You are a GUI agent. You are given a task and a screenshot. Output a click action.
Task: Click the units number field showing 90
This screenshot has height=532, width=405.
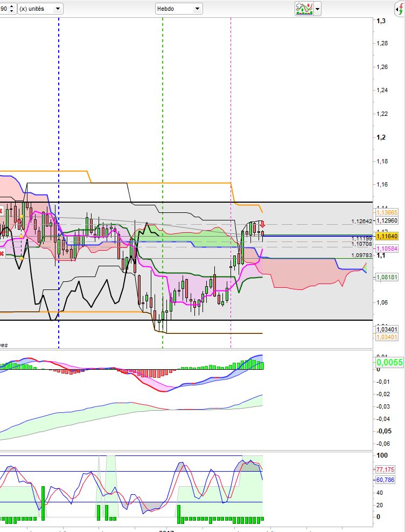pyautogui.click(x=4, y=9)
